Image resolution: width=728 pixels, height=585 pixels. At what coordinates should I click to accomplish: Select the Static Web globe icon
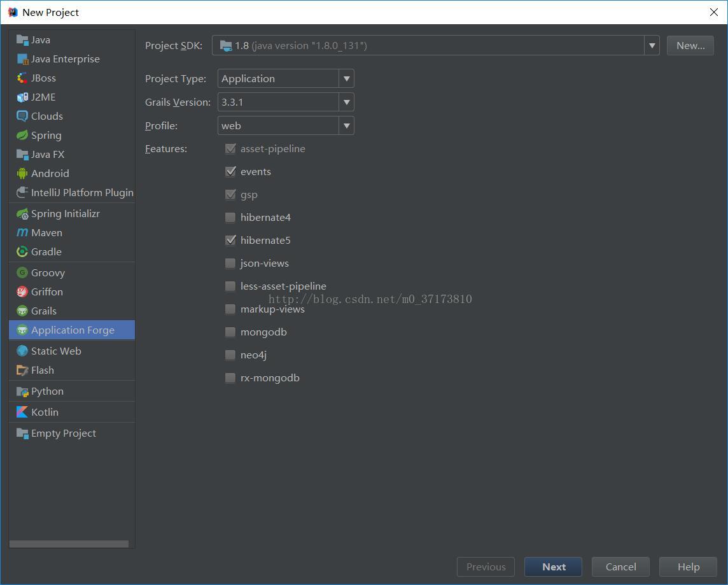[22, 351]
